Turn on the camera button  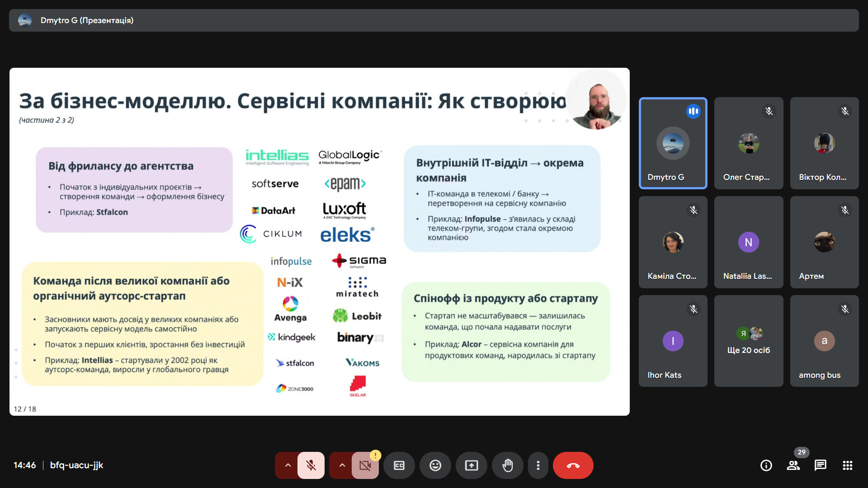(365, 465)
